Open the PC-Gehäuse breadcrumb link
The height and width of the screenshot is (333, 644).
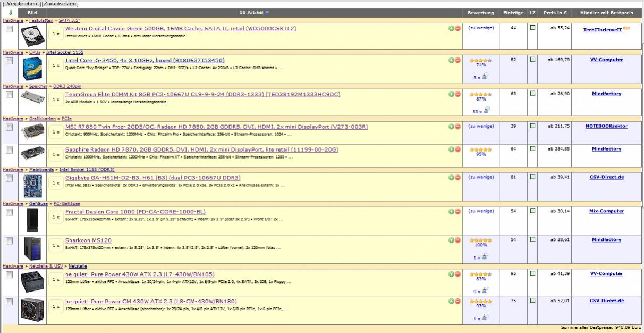67,204
